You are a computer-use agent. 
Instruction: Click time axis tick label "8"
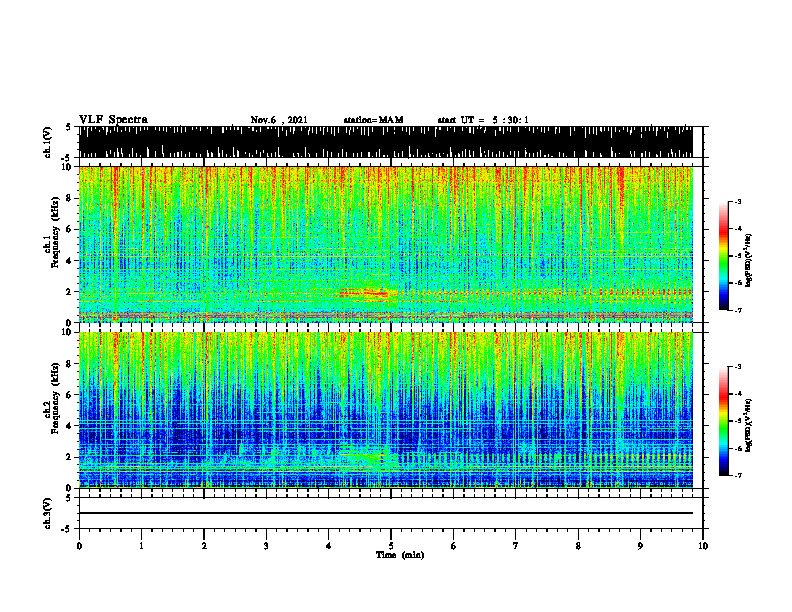coord(578,546)
